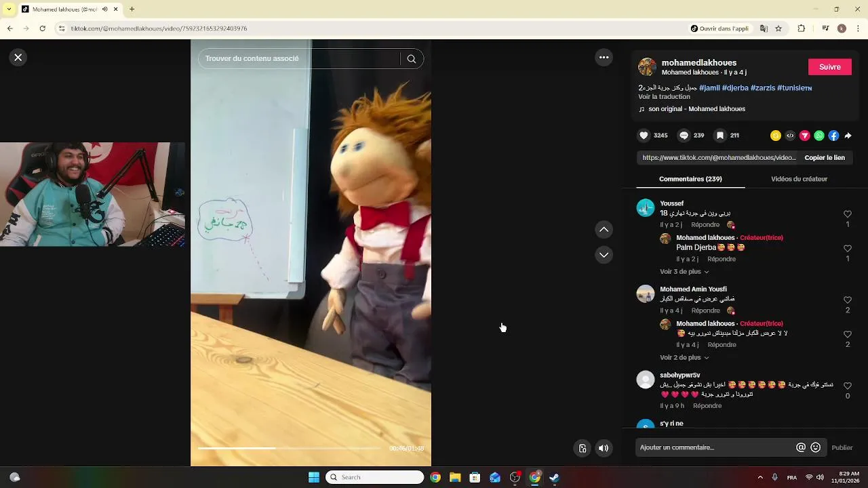
Task: Open mohamedlakhoues profile avatar
Action: pyautogui.click(x=647, y=66)
